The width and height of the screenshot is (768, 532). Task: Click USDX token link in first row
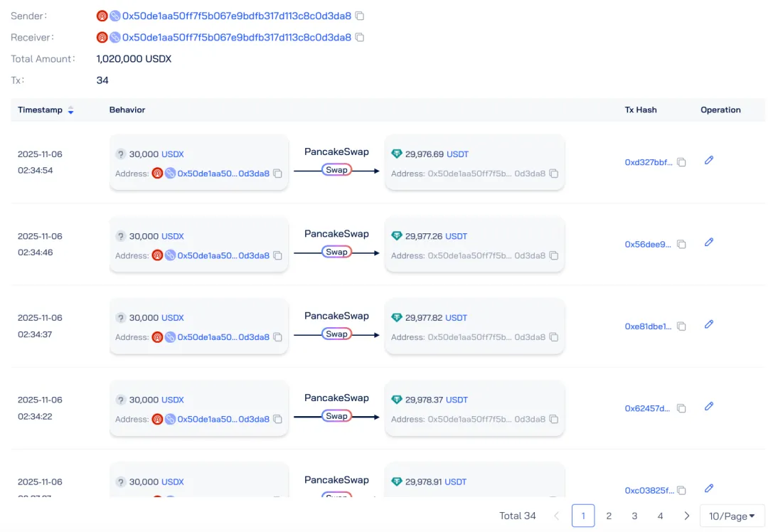pyautogui.click(x=172, y=154)
